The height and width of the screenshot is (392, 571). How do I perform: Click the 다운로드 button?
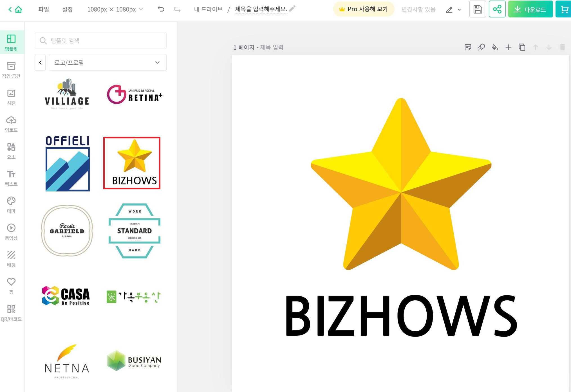pos(530,9)
